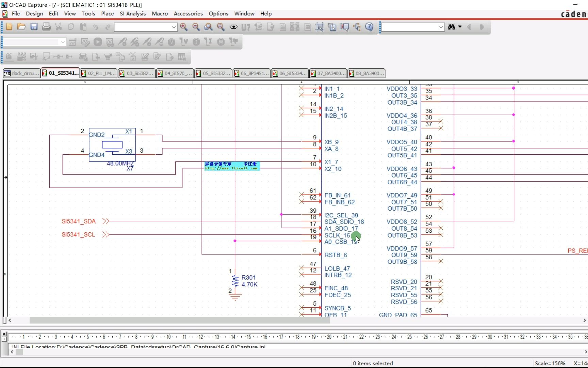Open the search options arrow next to binoculars
This screenshot has height=368, width=588.
(460, 27)
